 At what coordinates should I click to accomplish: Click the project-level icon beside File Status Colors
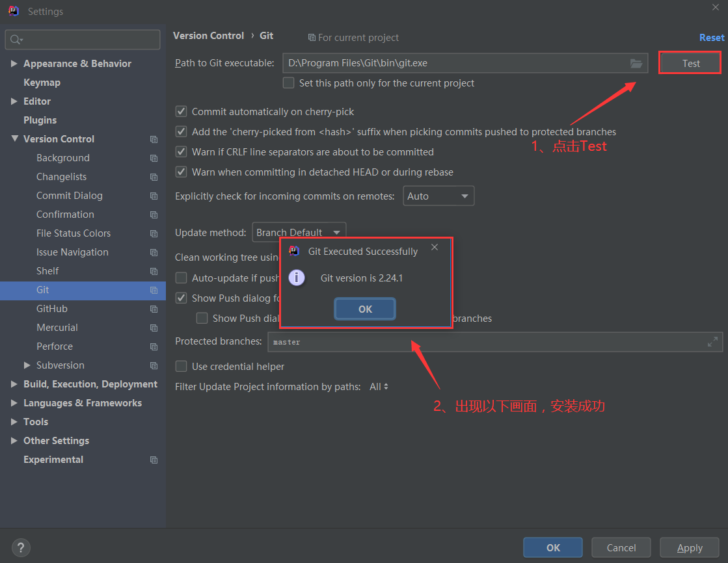154,233
